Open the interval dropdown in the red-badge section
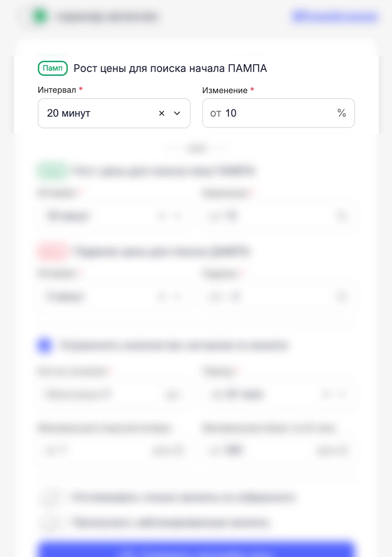392x557 pixels. [x=114, y=297]
